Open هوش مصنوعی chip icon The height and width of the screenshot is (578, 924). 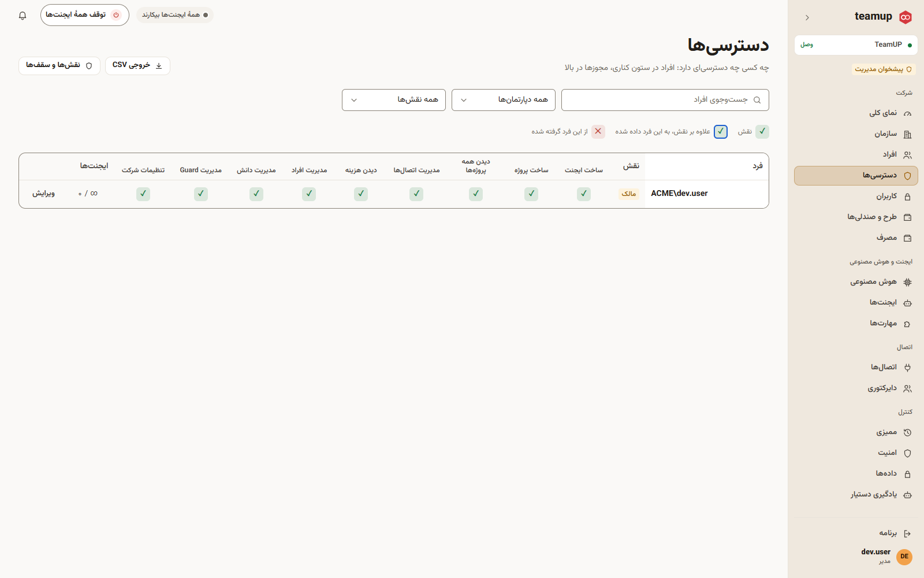click(907, 282)
